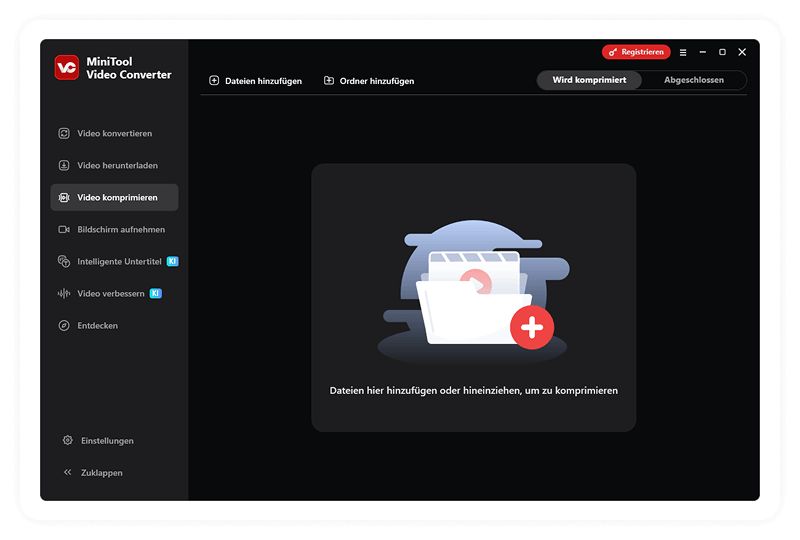Image resolution: width=800 pixels, height=540 pixels.
Task: Collapse sidebar with Zuklappen chevrons
Action: (67, 472)
